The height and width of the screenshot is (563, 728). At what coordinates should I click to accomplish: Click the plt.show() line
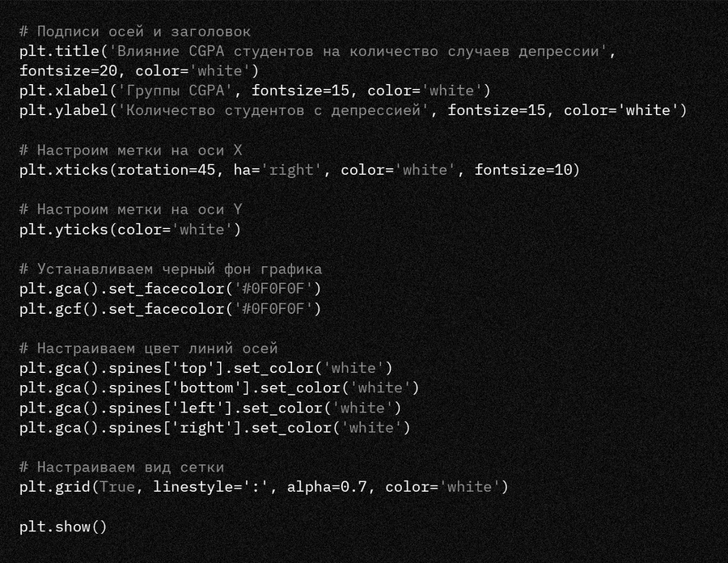pyautogui.click(x=63, y=527)
